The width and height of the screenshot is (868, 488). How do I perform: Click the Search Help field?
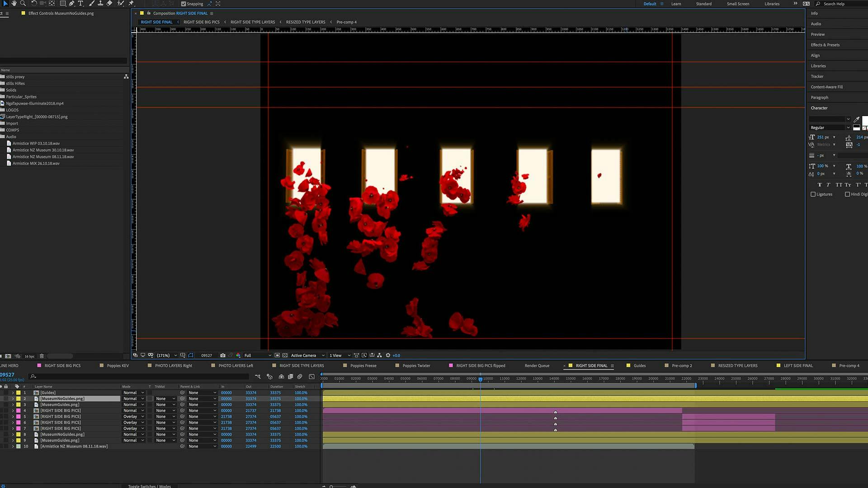(x=842, y=4)
